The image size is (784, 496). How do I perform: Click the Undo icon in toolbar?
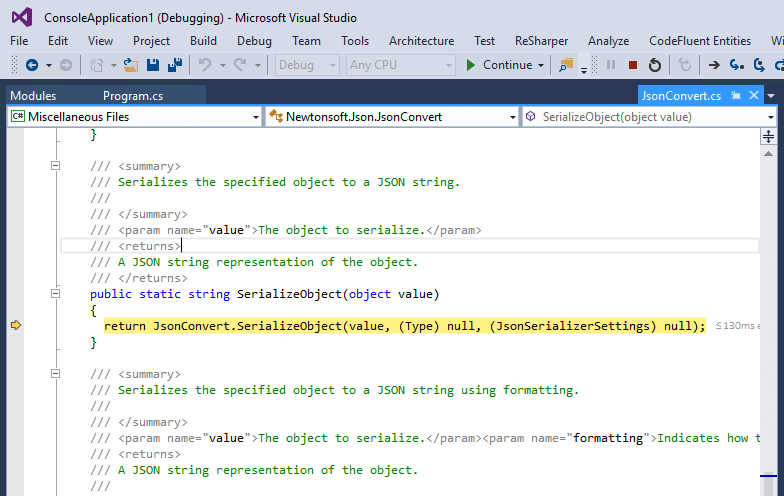(205, 65)
